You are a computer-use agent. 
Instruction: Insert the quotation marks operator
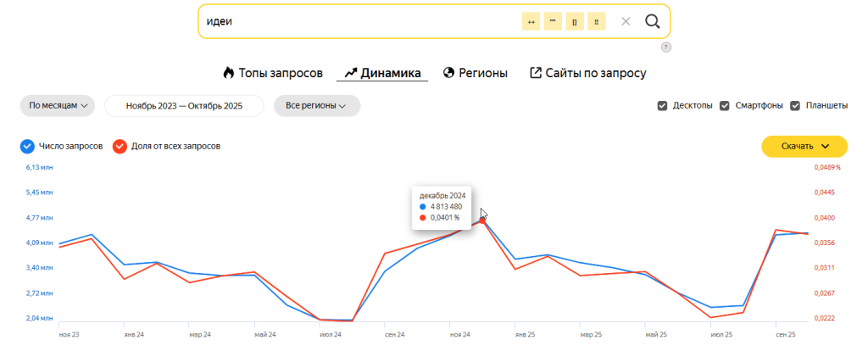click(553, 21)
